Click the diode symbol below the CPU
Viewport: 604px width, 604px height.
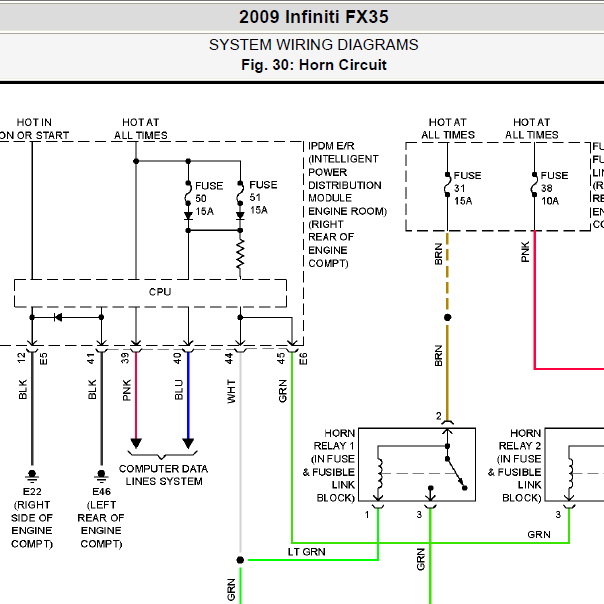click(x=59, y=317)
